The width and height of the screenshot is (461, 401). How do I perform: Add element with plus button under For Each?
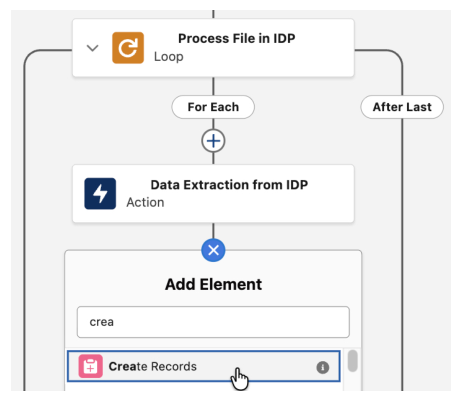coord(213,141)
